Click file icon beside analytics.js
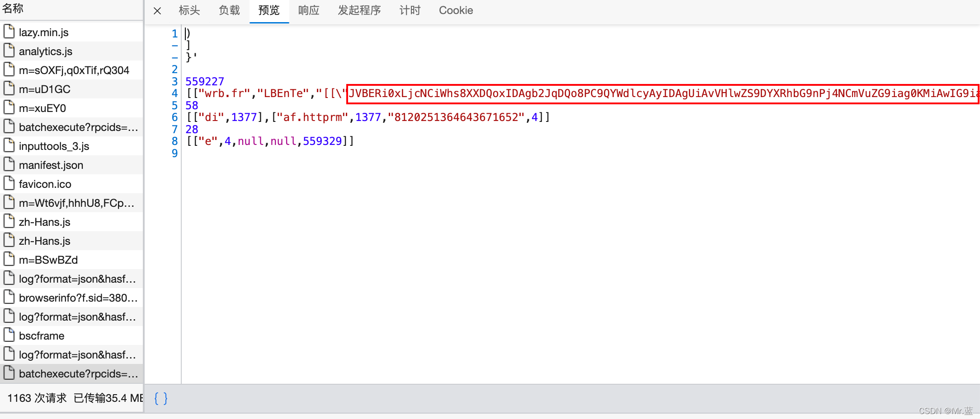This screenshot has width=980, height=419. pos(9,51)
